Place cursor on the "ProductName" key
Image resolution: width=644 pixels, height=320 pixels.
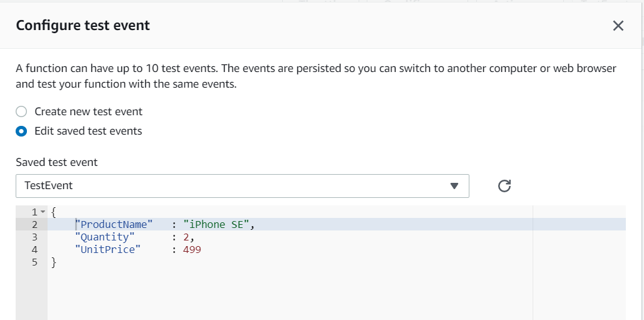pos(114,225)
